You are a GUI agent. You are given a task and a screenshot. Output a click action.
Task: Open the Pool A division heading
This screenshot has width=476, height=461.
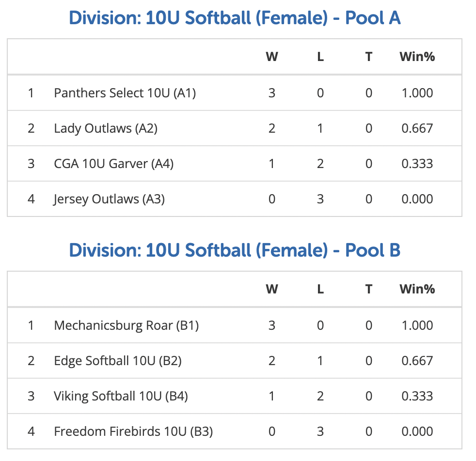point(234,18)
